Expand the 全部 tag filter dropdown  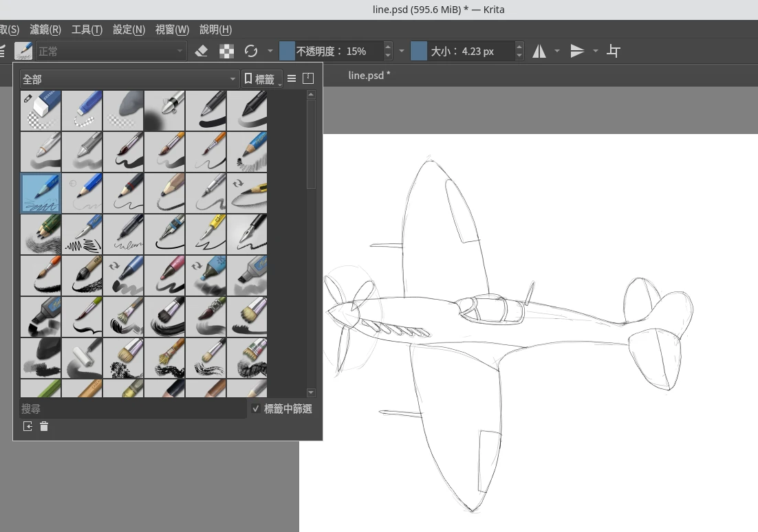pyautogui.click(x=129, y=79)
